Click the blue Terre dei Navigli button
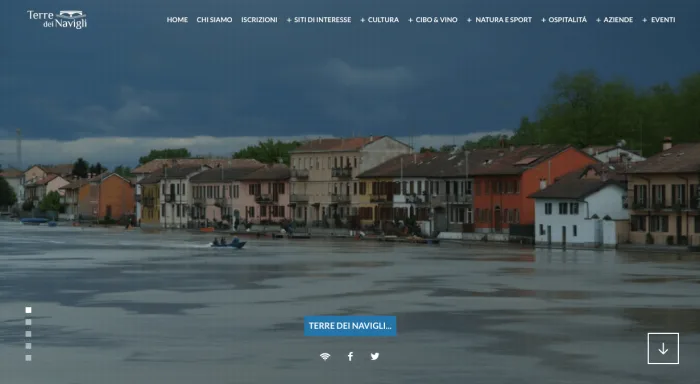The image size is (700, 384). (350, 326)
